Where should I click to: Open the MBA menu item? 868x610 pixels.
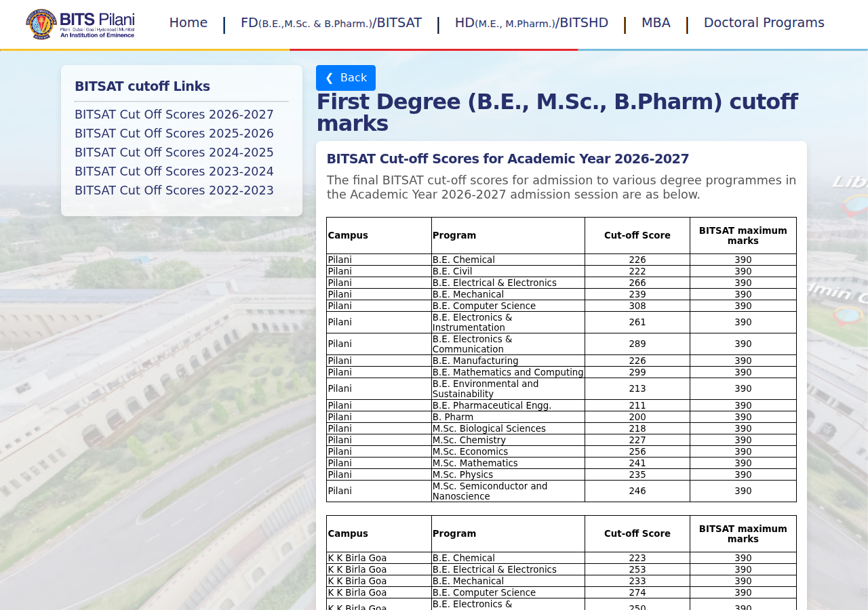[x=656, y=23]
